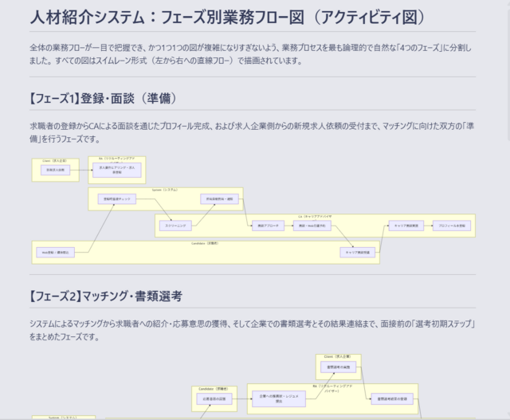Viewport: 510px width, 420px height.
Task: Click the heading 【フェーズ1】登録・面談（準備）
Action: coord(103,98)
